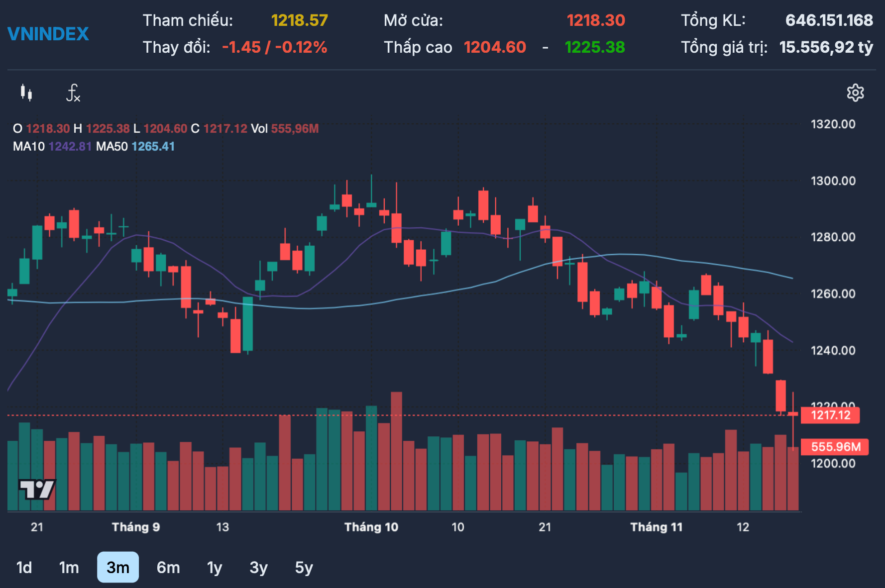Image resolution: width=885 pixels, height=588 pixels.
Task: Click the MA10 indicator legend value
Action: tap(70, 146)
